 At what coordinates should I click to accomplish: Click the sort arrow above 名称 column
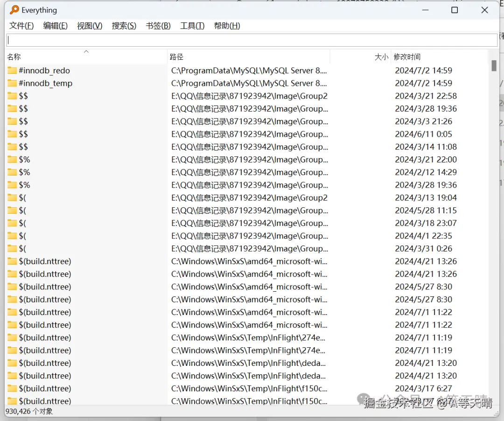(x=86, y=51)
